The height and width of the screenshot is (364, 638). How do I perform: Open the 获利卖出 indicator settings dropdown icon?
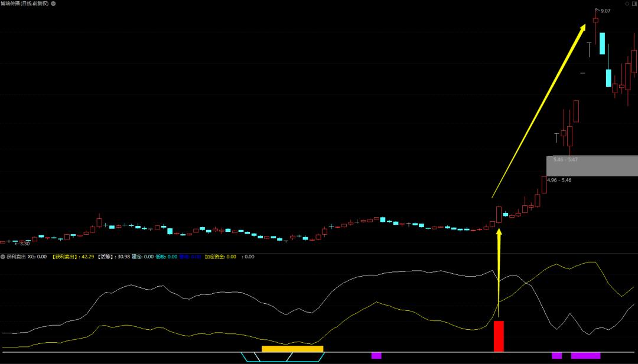[x=3, y=257]
